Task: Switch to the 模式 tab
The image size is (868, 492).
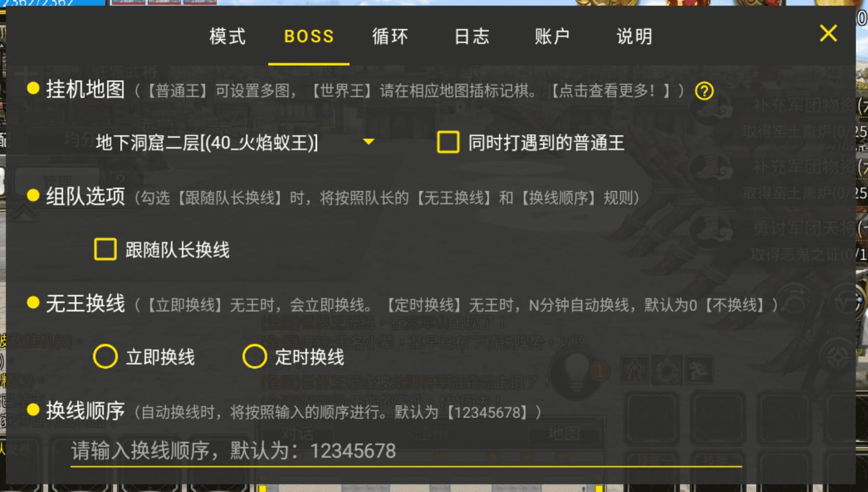Action: [227, 36]
